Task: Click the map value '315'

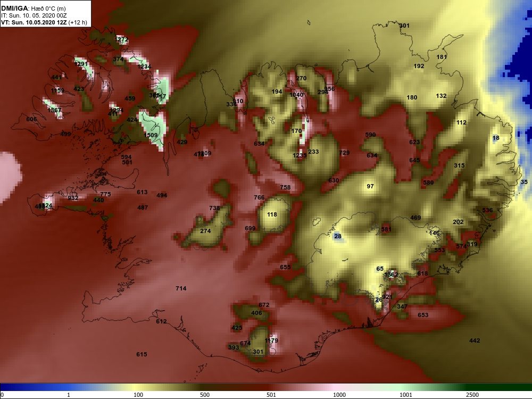Action: coord(460,165)
